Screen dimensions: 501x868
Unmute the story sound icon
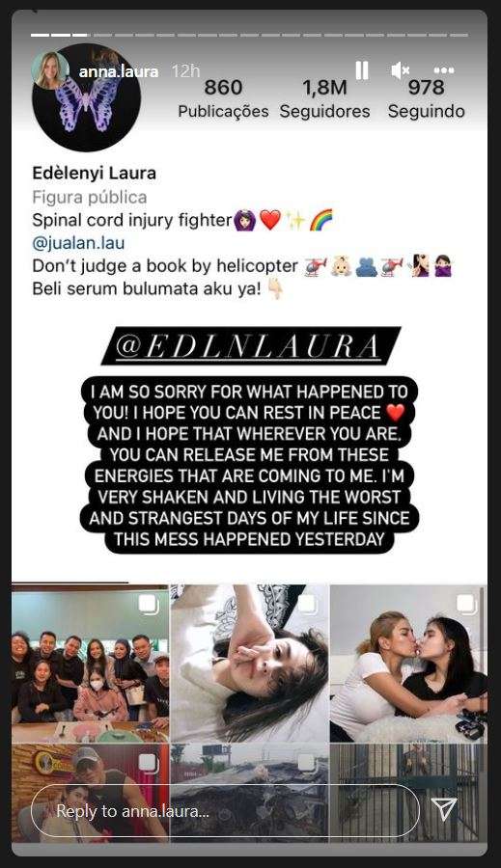pos(401,70)
